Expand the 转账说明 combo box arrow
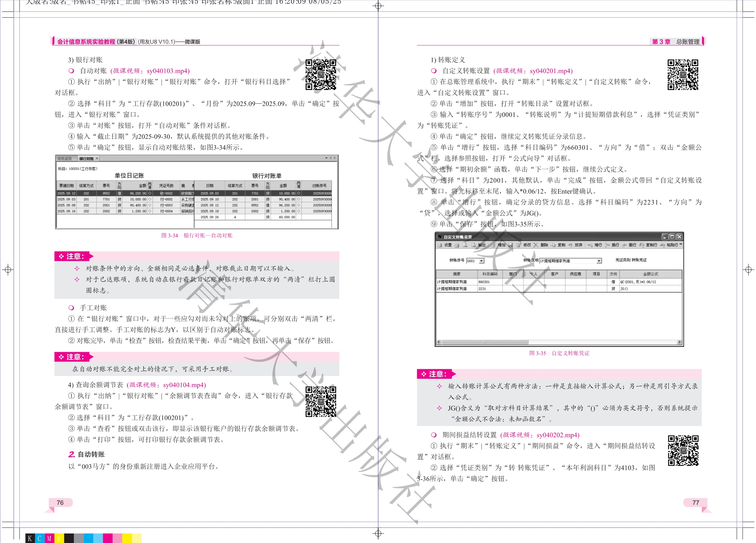The width and height of the screenshot is (756, 543). (599, 261)
